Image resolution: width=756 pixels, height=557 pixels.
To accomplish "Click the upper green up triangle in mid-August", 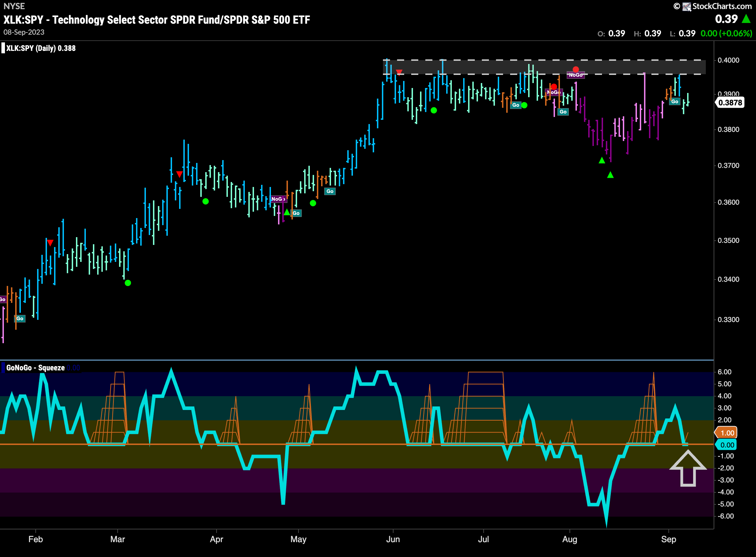I will [602, 160].
